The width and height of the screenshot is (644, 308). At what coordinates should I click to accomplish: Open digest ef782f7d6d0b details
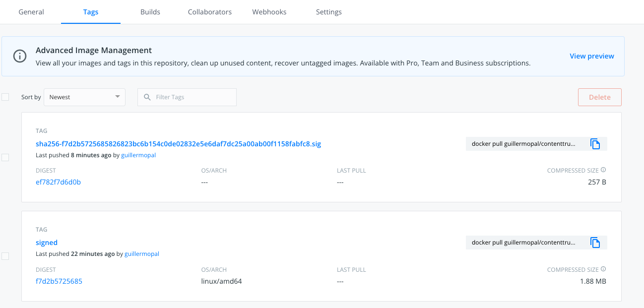coord(58,182)
